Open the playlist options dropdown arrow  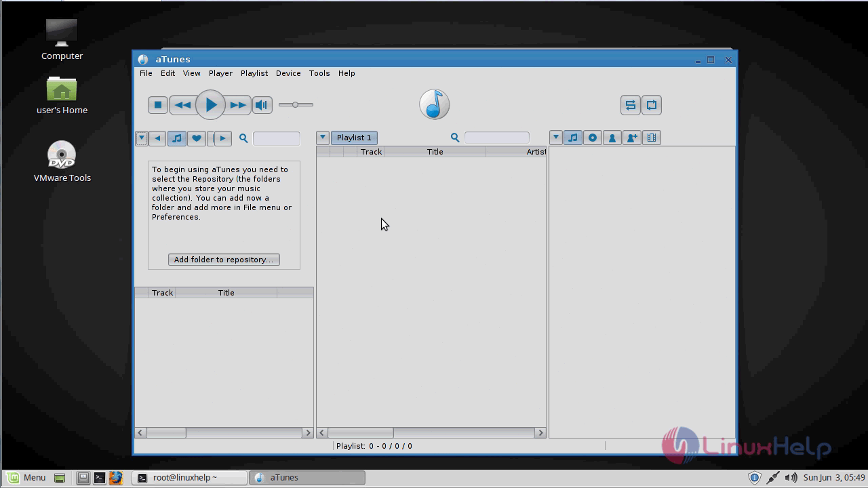click(323, 138)
